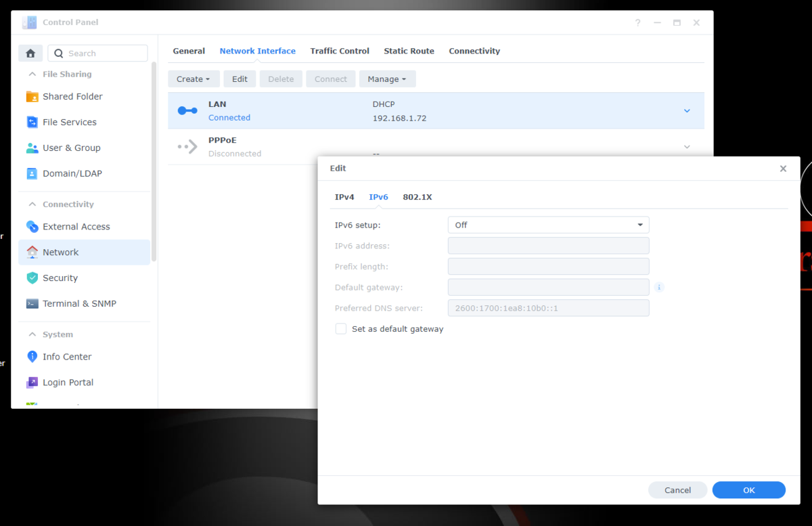Image resolution: width=812 pixels, height=526 pixels.
Task: Click the Prefix length field
Action: (548, 267)
